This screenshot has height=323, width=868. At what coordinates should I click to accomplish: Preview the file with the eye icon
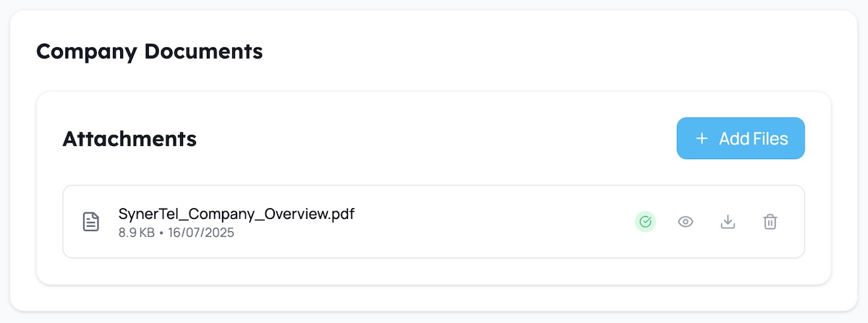click(685, 222)
